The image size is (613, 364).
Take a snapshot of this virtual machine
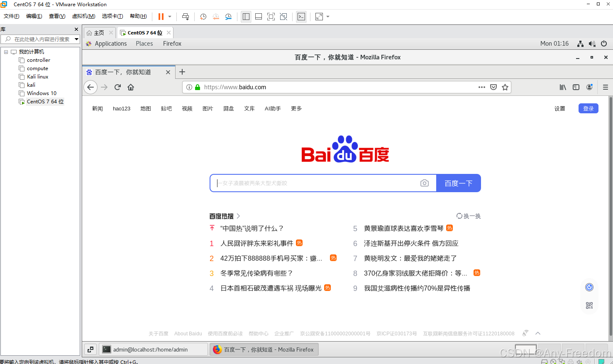pyautogui.click(x=203, y=17)
